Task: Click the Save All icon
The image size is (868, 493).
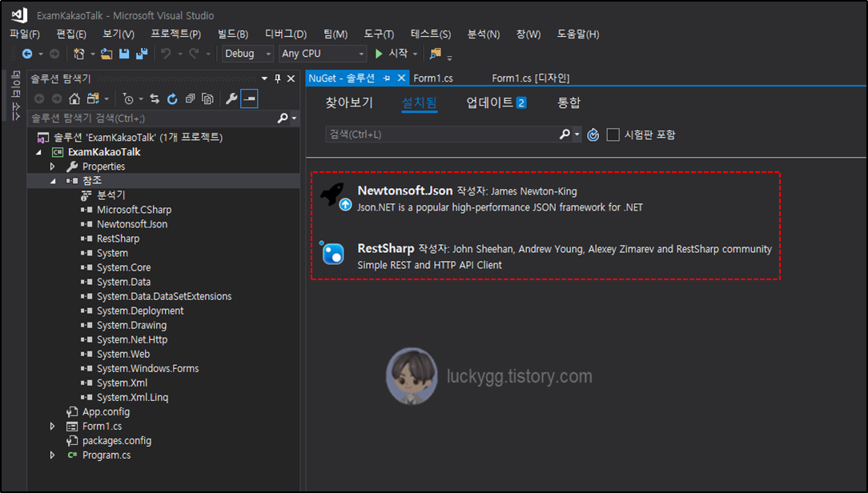Action: 143,54
